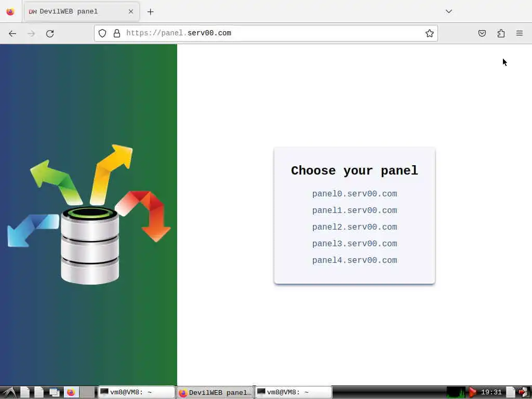Click the red arrow tray icon near clock

click(472, 393)
